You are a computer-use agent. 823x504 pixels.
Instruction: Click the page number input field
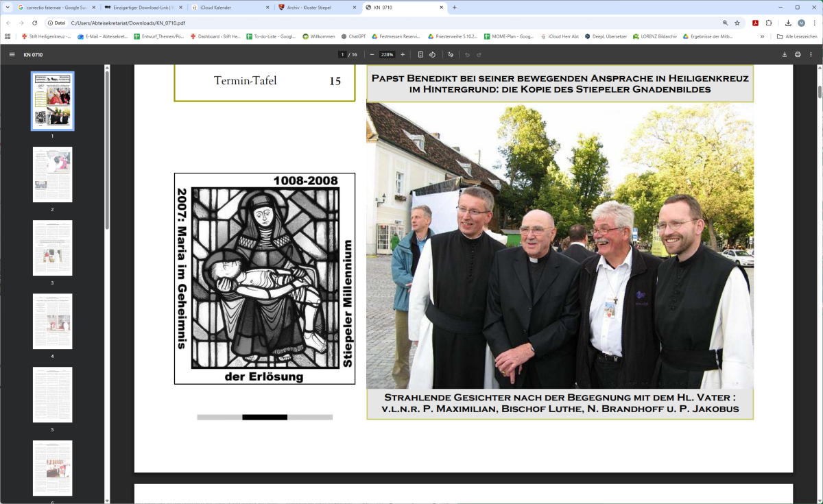(342, 54)
